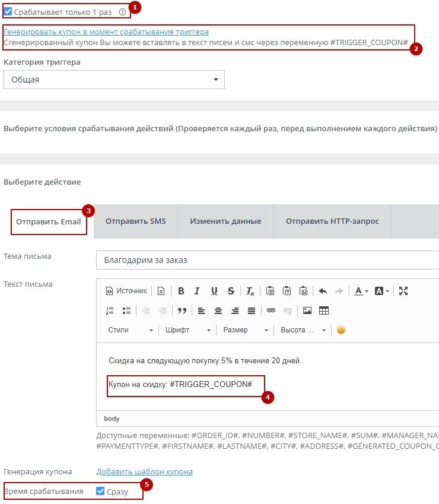Align text right in editor
Screen dimensions: 439x504
[235, 310]
